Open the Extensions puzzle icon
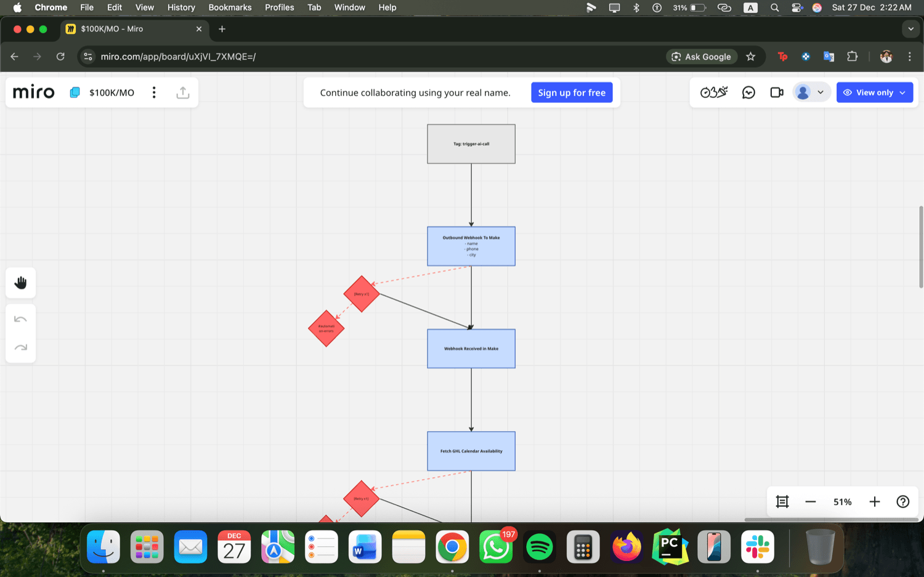This screenshot has height=577, width=924. tap(853, 57)
